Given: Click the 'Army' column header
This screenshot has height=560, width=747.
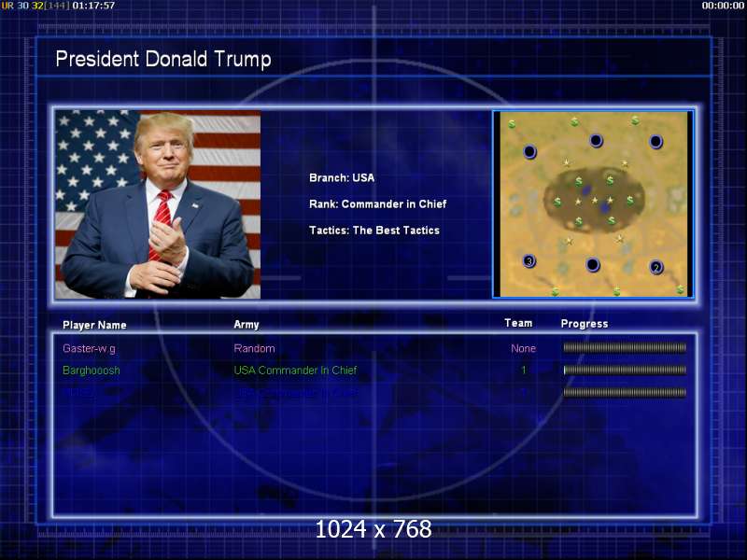Looking at the screenshot, I should [x=247, y=325].
